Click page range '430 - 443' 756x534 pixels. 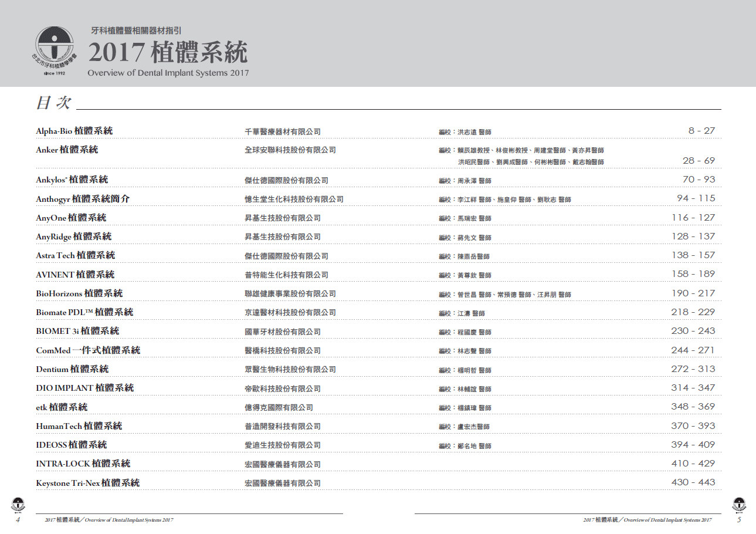pos(693,482)
